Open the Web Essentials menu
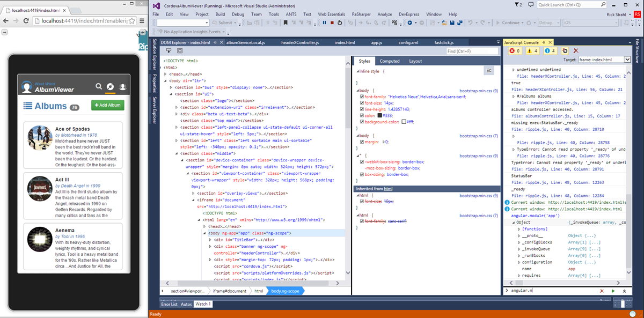The image size is (644, 318). (x=331, y=14)
